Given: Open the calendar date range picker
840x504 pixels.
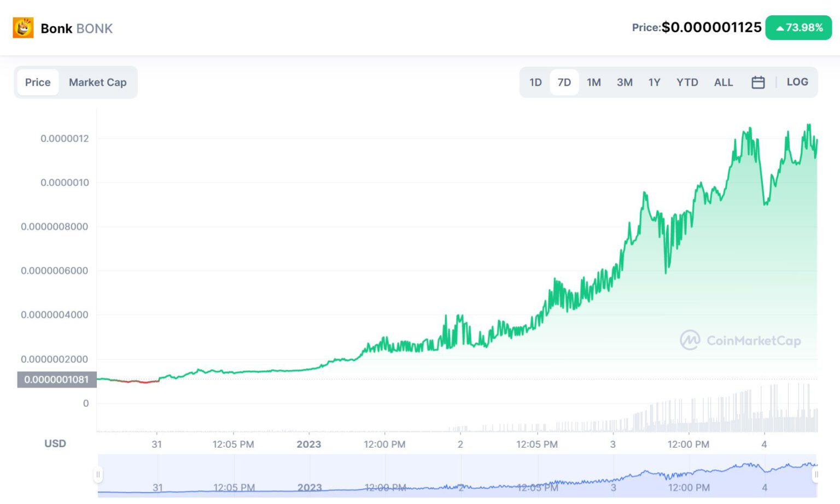Looking at the screenshot, I should click(758, 83).
